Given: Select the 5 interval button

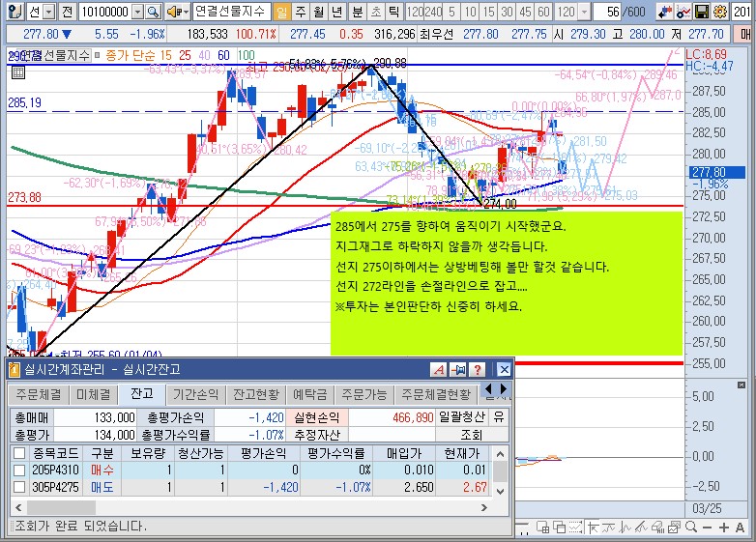Looking at the screenshot, I should click(451, 12).
